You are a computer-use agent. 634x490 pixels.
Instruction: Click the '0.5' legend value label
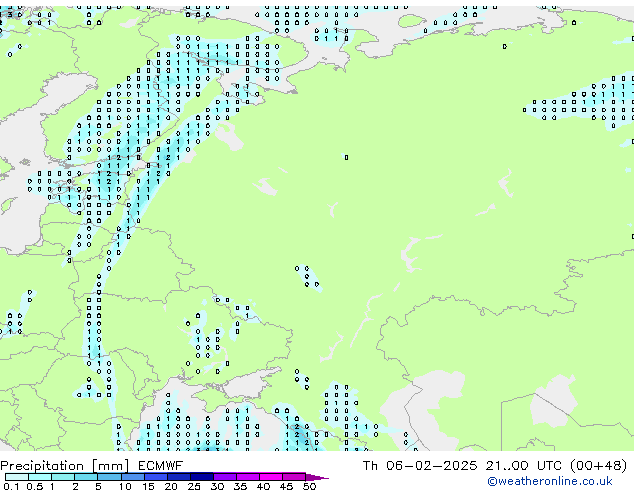click(x=35, y=486)
